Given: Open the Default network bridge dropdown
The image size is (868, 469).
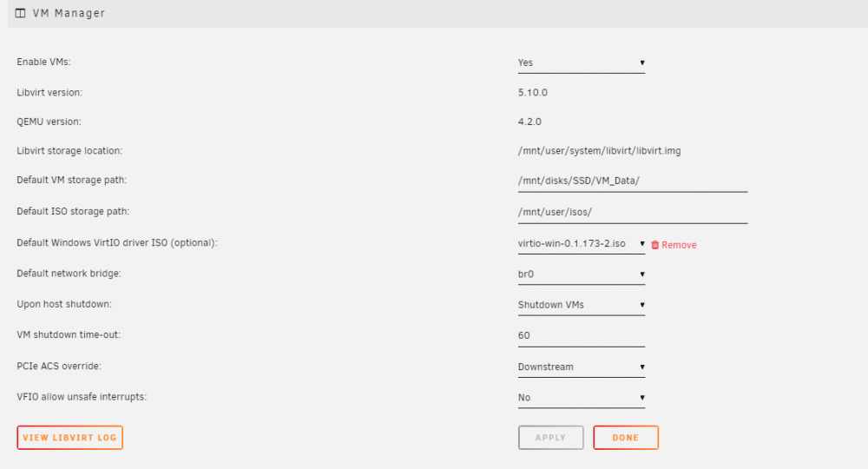Looking at the screenshot, I should (582, 274).
